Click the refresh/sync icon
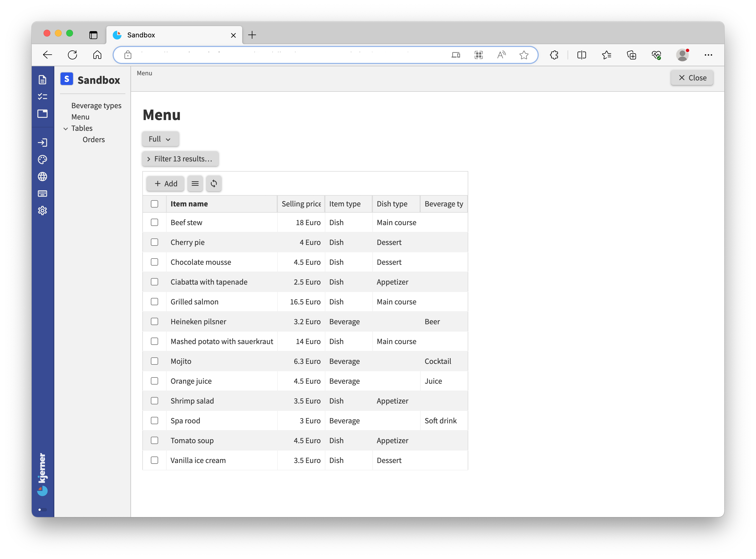756x559 pixels. 214,183
